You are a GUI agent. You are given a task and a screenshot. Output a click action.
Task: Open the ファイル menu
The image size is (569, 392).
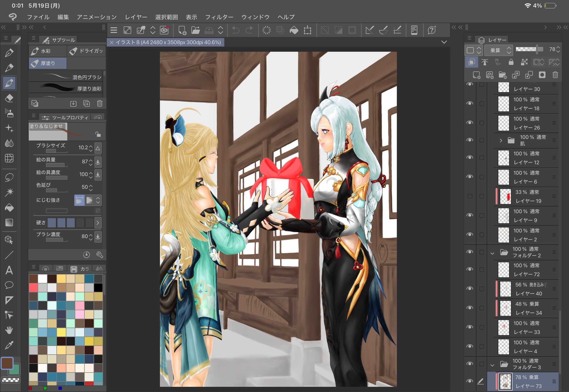38,17
